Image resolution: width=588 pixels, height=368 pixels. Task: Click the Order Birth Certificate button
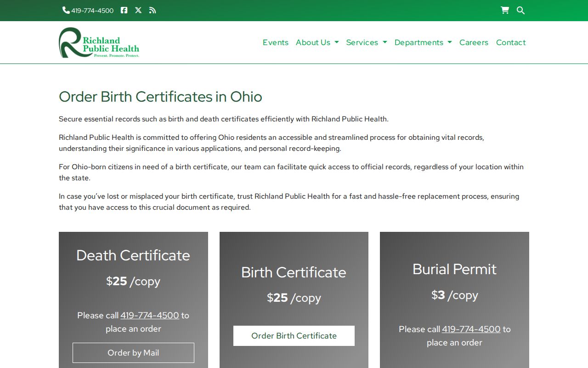(x=294, y=336)
